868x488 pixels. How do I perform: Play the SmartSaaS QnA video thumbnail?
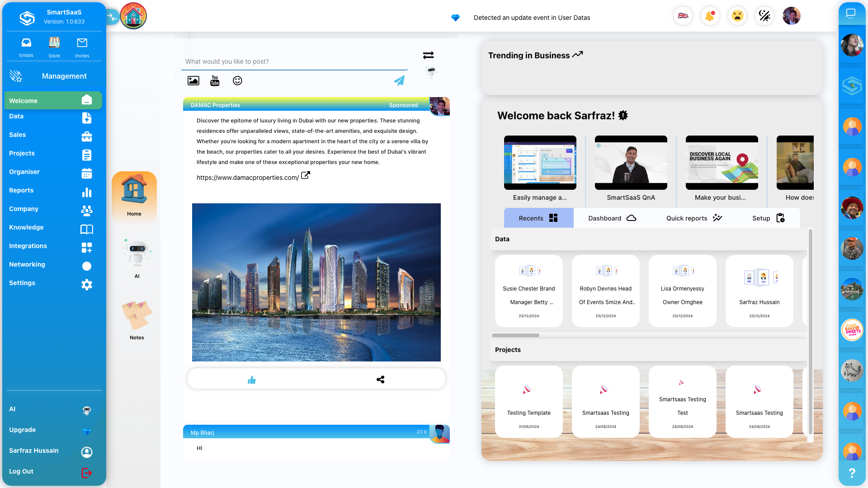[x=631, y=163]
